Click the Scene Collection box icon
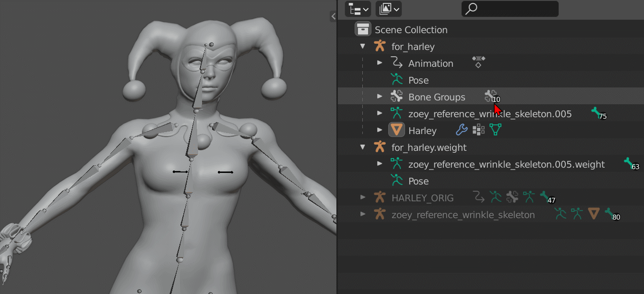The width and height of the screenshot is (644, 294). (363, 29)
